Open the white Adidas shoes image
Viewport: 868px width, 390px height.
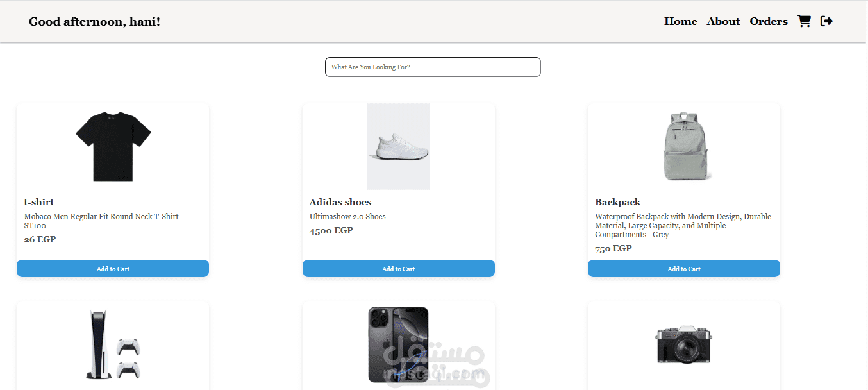398,146
